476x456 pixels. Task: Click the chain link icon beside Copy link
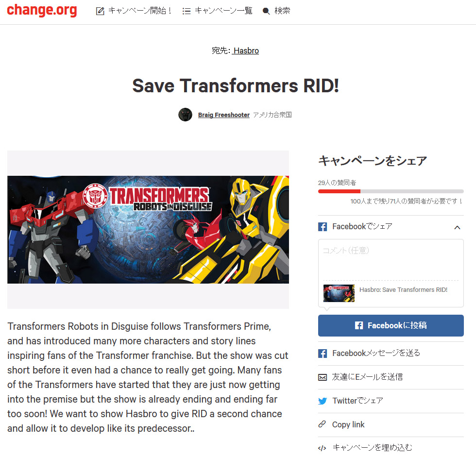322,424
